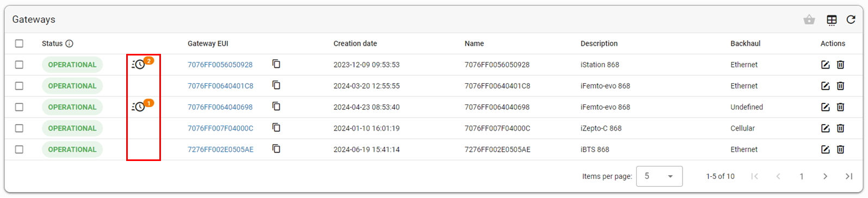This screenshot has width=868, height=198.
Task: Toggle the select-all checkbox in header
Action: coord(20,44)
